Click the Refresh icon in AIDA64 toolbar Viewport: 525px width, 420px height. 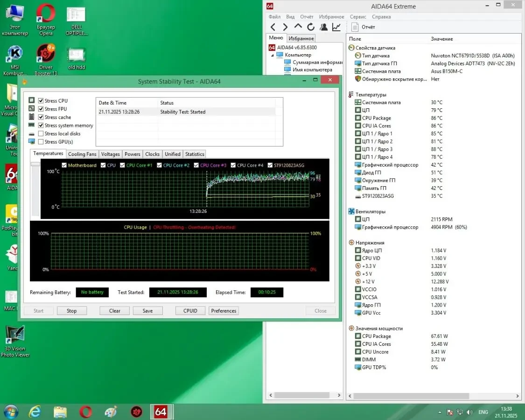pyautogui.click(x=310, y=27)
